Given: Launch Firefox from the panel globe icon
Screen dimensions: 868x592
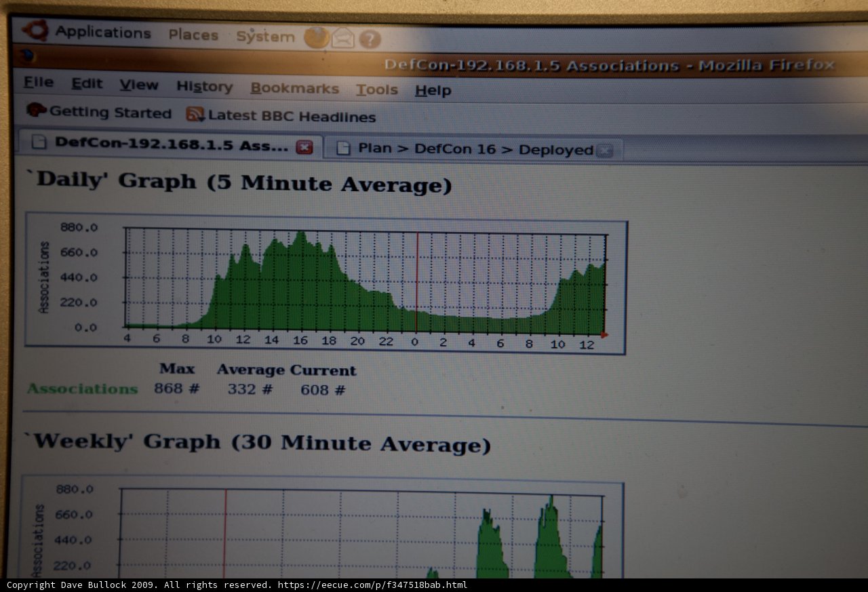Looking at the screenshot, I should tap(316, 37).
